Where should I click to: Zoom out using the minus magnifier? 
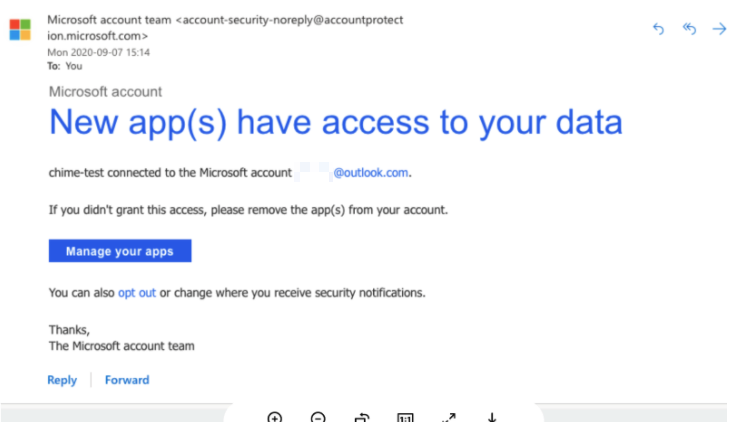click(318, 417)
